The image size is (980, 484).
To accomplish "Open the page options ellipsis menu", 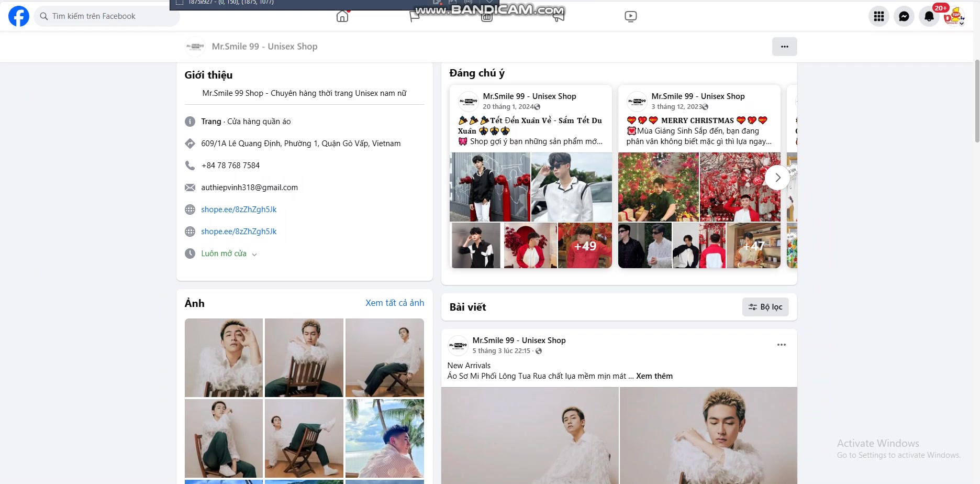I will click(x=784, y=47).
